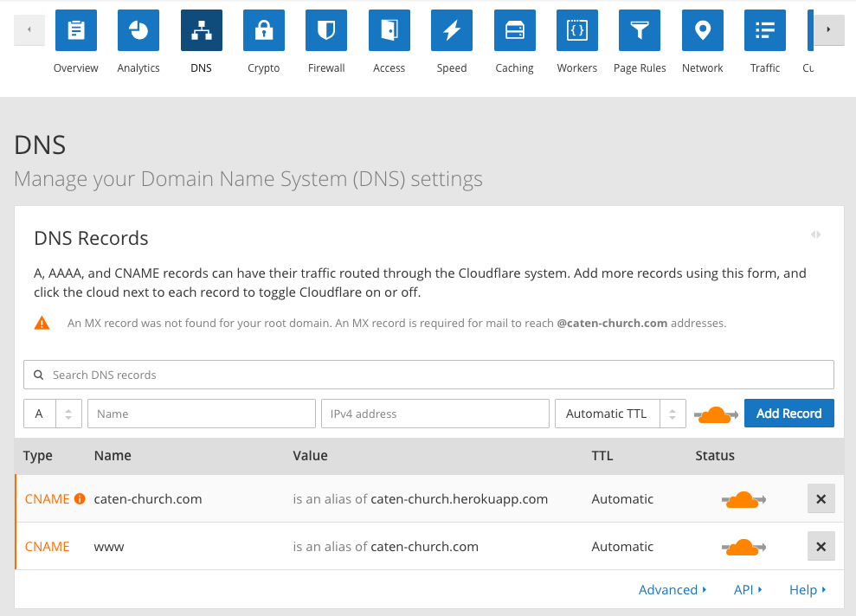
Task: Open the Automatic TTL dropdown
Action: 620,414
